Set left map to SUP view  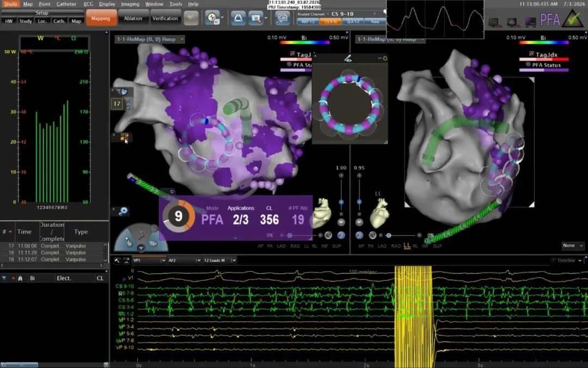coord(337,246)
